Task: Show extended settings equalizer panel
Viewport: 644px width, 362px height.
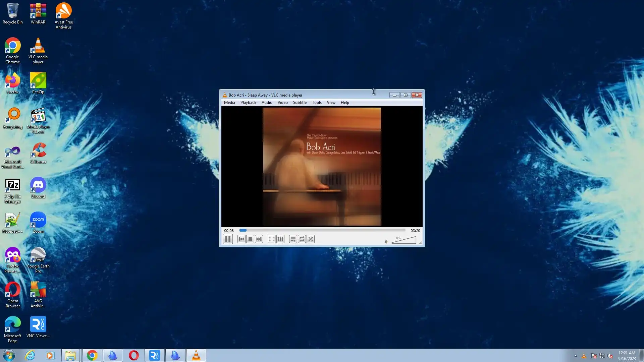Action: point(280,239)
